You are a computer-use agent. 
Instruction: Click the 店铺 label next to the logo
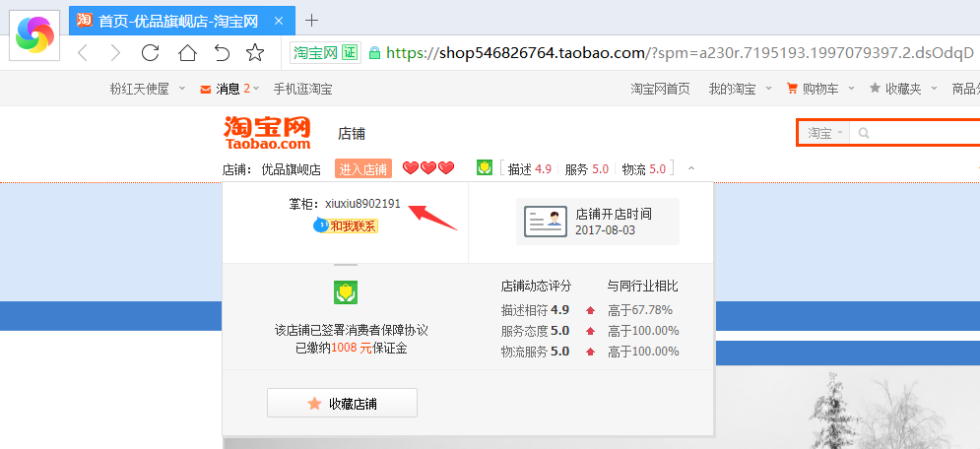pyautogui.click(x=352, y=134)
